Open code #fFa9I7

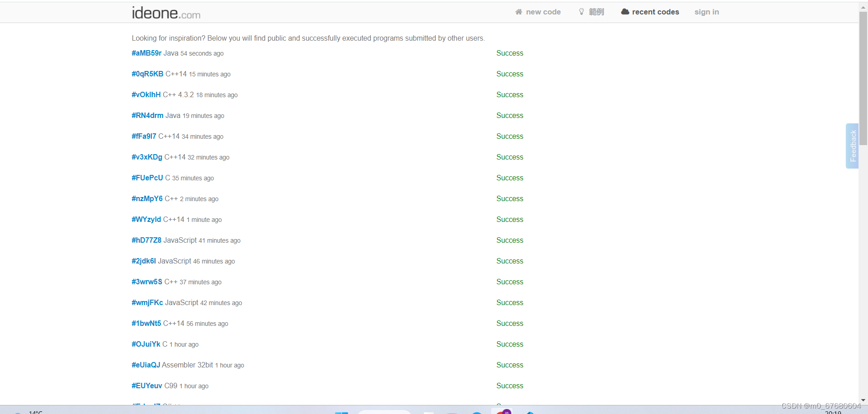144,136
